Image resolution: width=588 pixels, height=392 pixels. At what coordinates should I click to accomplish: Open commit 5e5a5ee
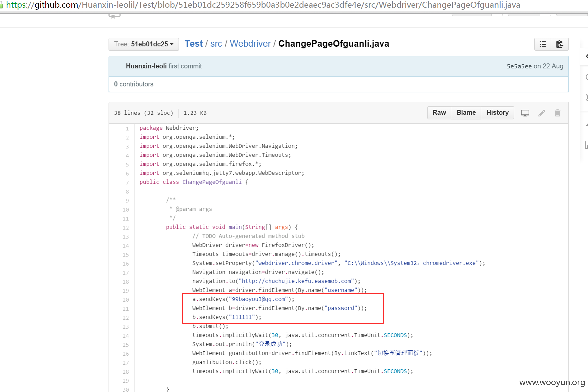[519, 66]
